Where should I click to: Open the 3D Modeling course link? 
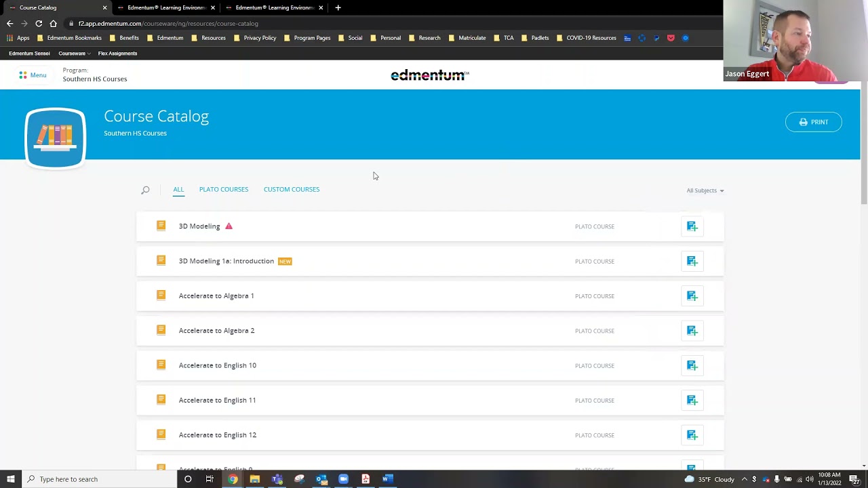point(199,226)
